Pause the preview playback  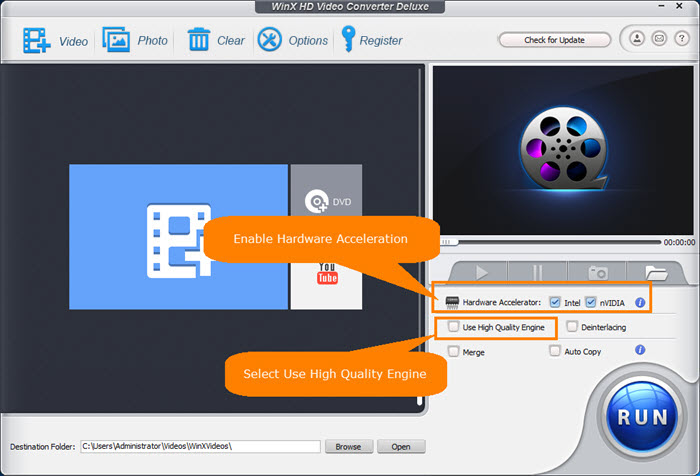[x=538, y=272]
